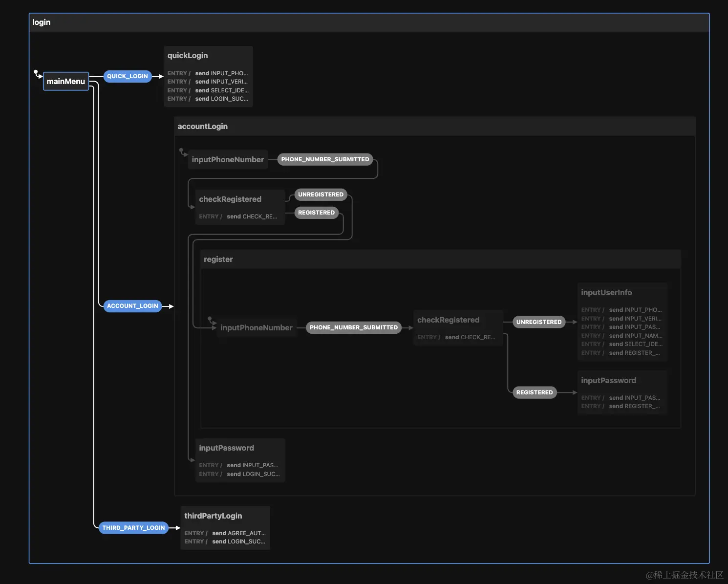Select the inputPassword state below the register box
This screenshot has height=584, width=728.
click(240, 460)
